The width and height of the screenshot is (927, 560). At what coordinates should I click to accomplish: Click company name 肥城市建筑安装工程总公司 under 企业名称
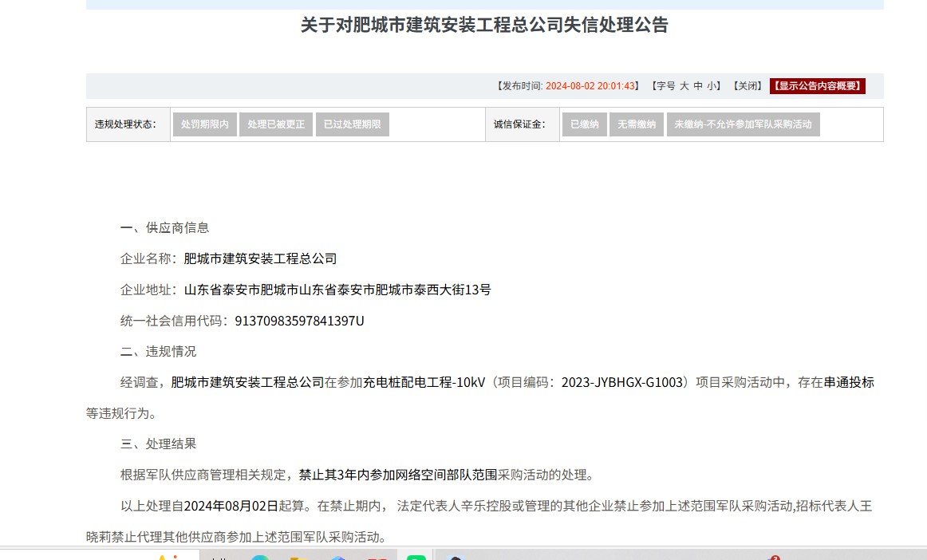pos(260,258)
